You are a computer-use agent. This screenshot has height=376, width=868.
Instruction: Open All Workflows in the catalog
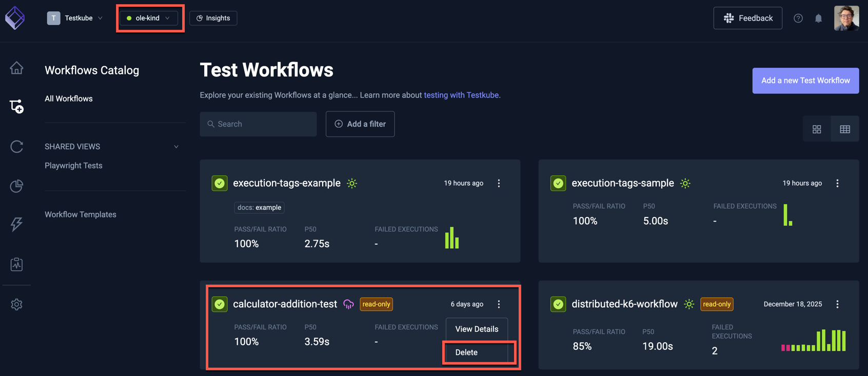tap(69, 98)
